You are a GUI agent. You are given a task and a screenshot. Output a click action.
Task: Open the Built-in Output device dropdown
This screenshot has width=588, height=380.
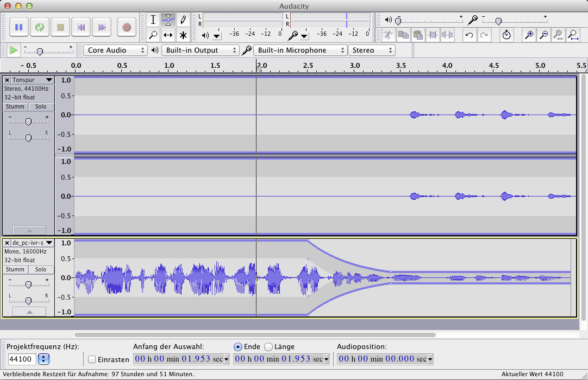pos(200,50)
